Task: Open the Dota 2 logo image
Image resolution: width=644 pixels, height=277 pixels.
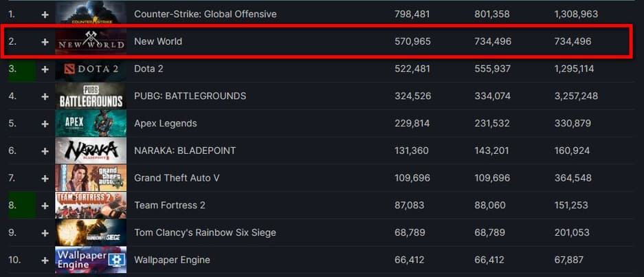Action: (x=91, y=69)
